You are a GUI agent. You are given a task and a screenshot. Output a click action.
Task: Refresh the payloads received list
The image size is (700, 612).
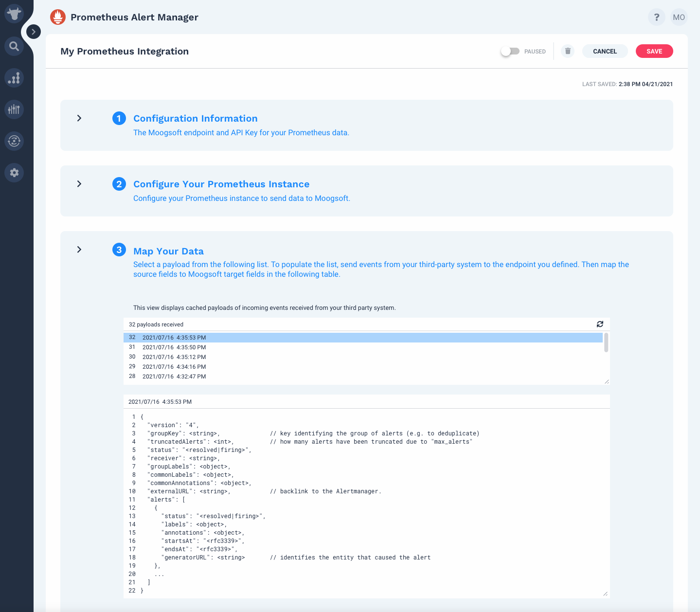pyautogui.click(x=600, y=324)
